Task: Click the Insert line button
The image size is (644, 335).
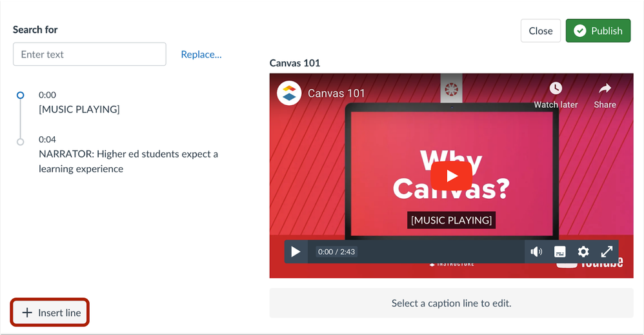Action: tap(50, 312)
